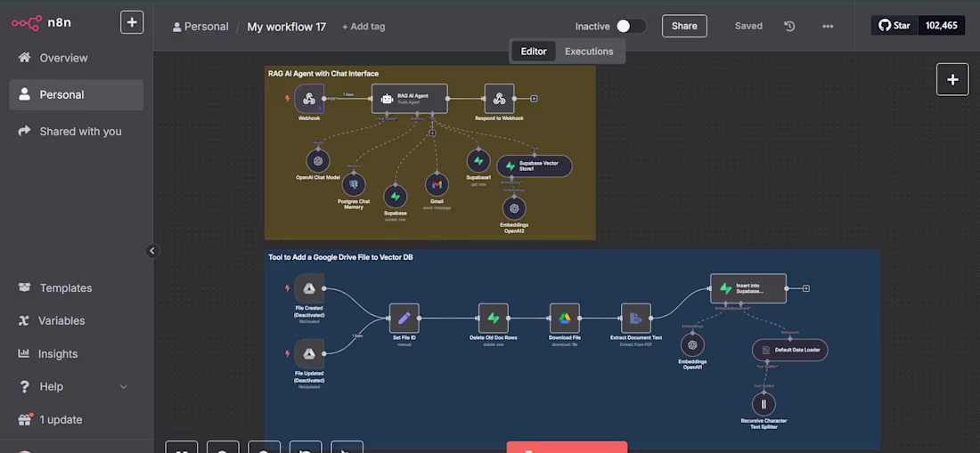Select the OpenAI Chat Model node
This screenshot has width=980, height=453.
click(x=318, y=161)
